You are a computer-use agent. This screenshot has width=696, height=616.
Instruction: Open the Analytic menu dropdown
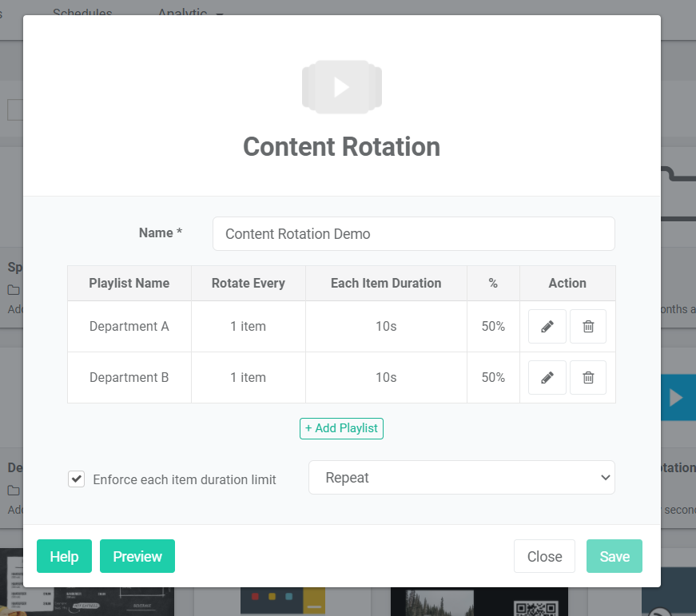[190, 14]
